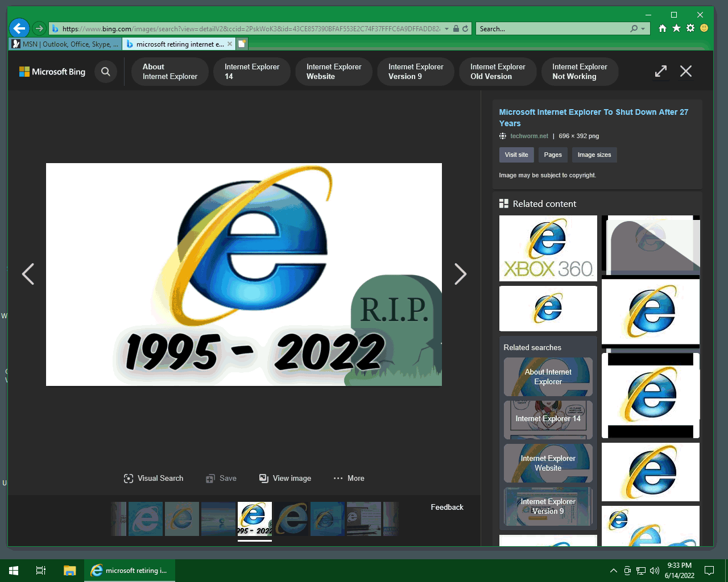Image resolution: width=728 pixels, height=582 pixels.
Task: Click the main RIP 1995-2022 image
Action: tap(244, 275)
